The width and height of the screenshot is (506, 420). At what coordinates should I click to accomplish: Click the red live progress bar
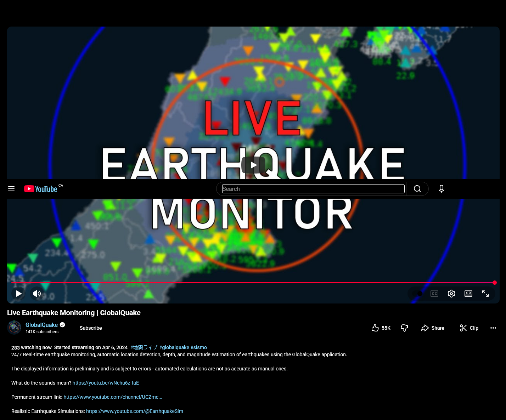tap(248, 283)
